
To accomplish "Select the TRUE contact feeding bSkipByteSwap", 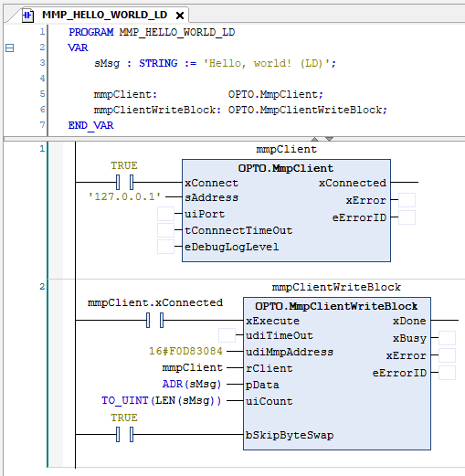I will pos(124,434).
